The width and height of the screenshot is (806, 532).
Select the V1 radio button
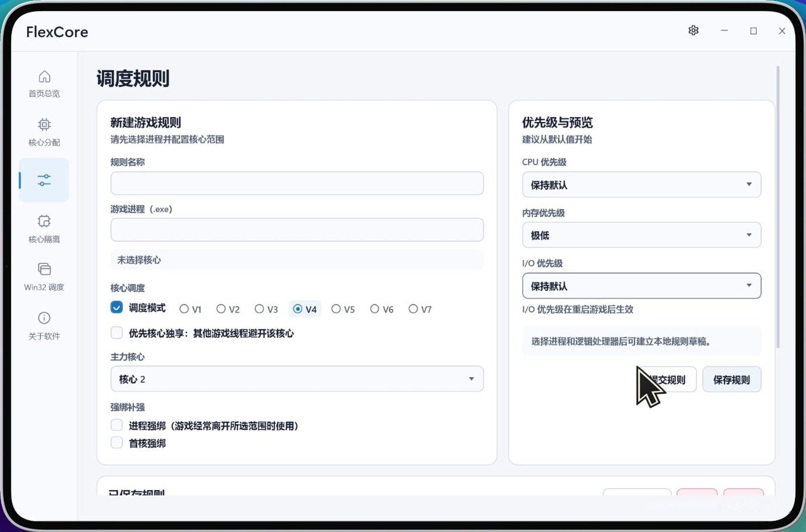(184, 309)
